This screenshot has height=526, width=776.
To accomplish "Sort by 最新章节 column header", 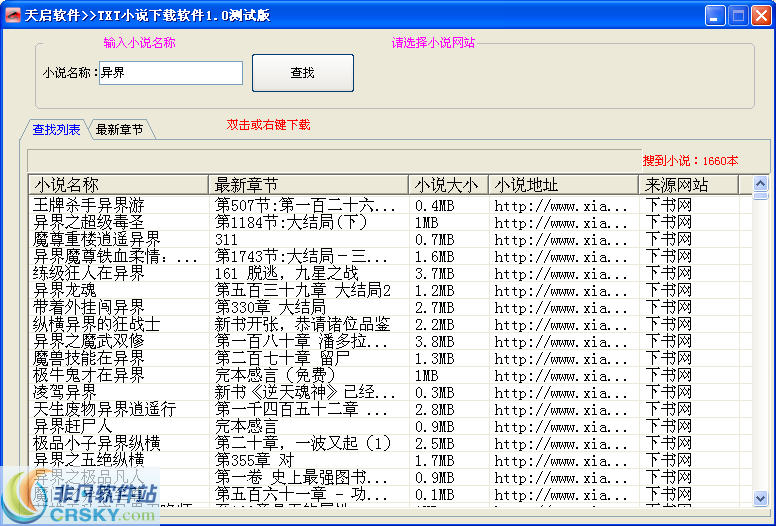I will tap(308, 185).
